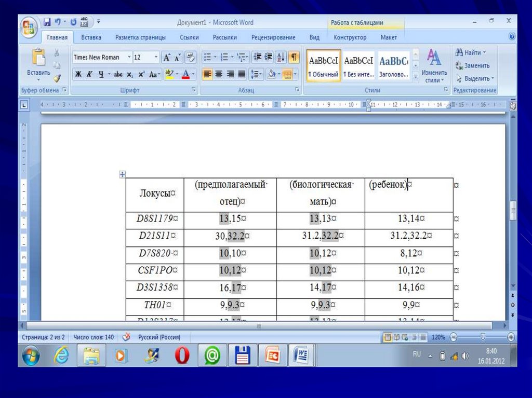Copy selection icon in clipboard group

point(57,65)
